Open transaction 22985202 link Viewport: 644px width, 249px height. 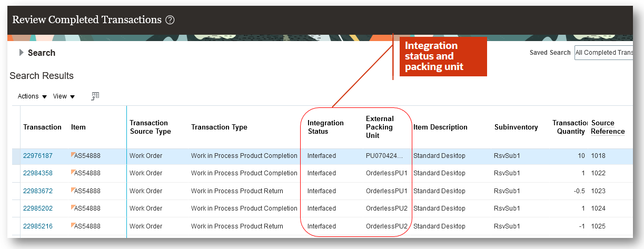38,208
